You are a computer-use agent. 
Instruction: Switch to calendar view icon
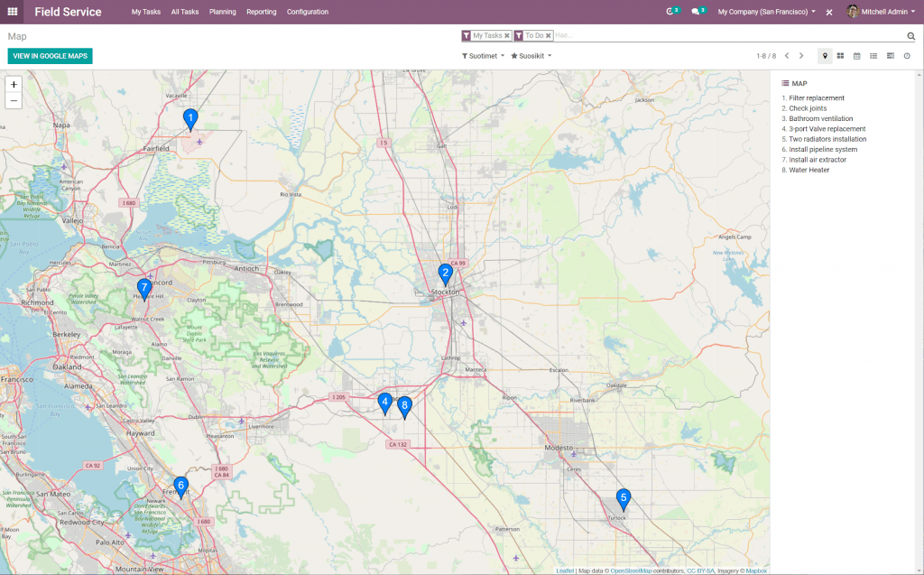pyautogui.click(x=857, y=56)
